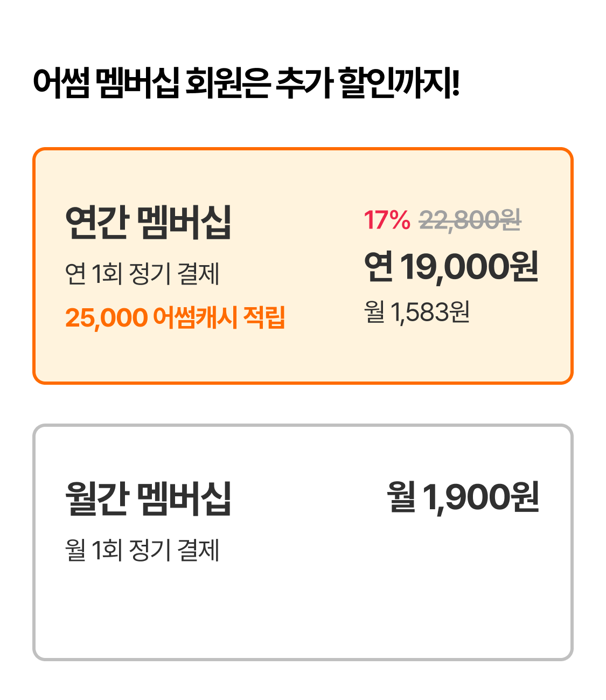Click the 월간 멤버십 title text

(x=148, y=498)
